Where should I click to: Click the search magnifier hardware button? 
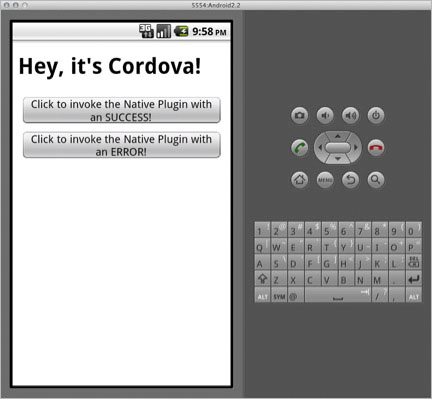pyautogui.click(x=376, y=180)
